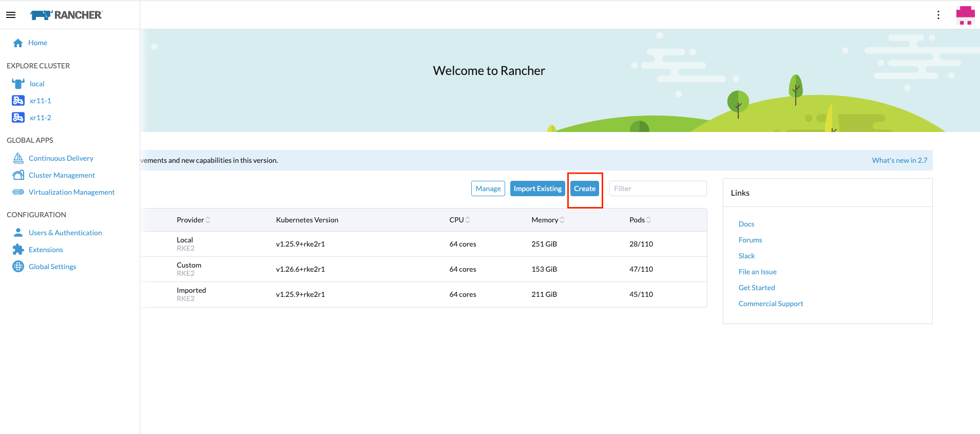Open the xr11-1 cluster
The image size is (980, 434).
(x=41, y=101)
